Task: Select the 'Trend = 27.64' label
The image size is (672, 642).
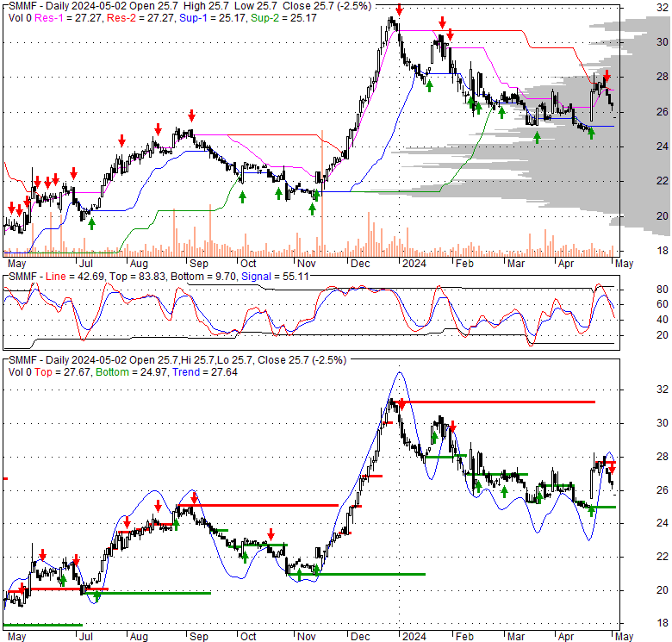Action: coord(205,372)
